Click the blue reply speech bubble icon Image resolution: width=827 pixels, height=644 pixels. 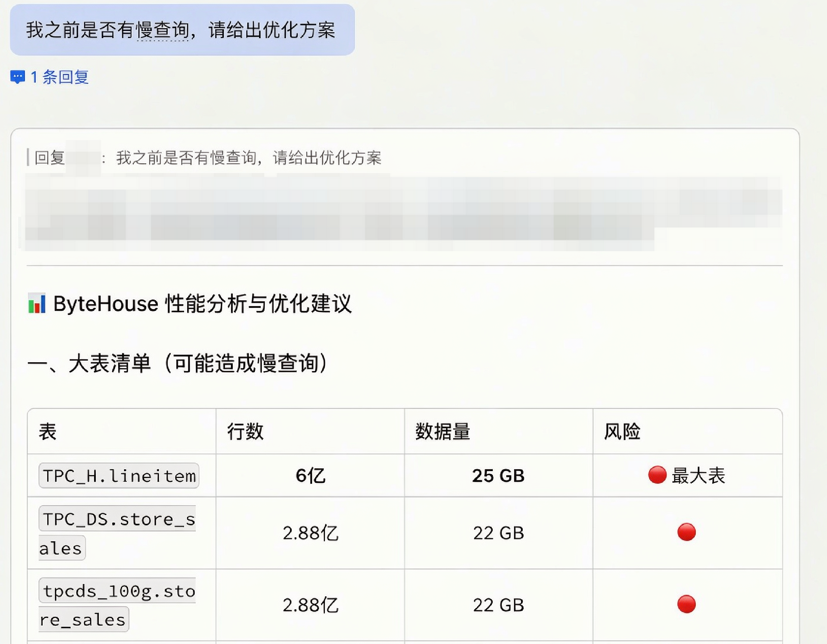pos(18,77)
